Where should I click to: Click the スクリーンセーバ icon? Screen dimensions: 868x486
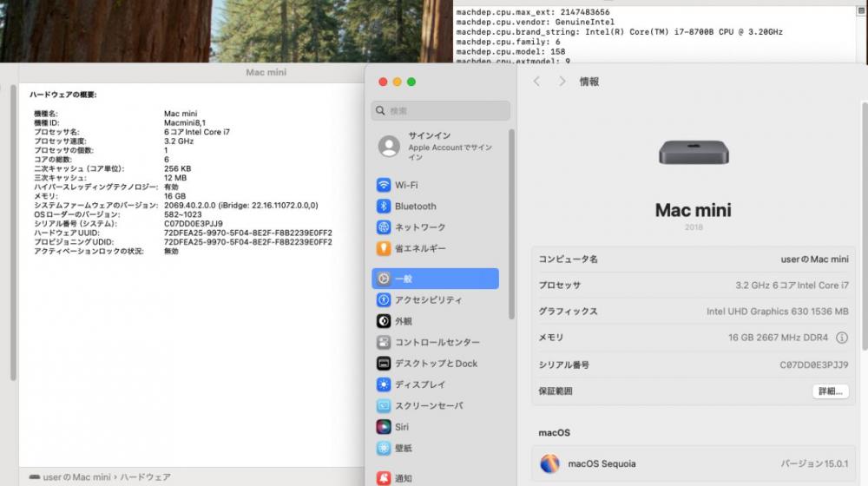click(x=384, y=406)
